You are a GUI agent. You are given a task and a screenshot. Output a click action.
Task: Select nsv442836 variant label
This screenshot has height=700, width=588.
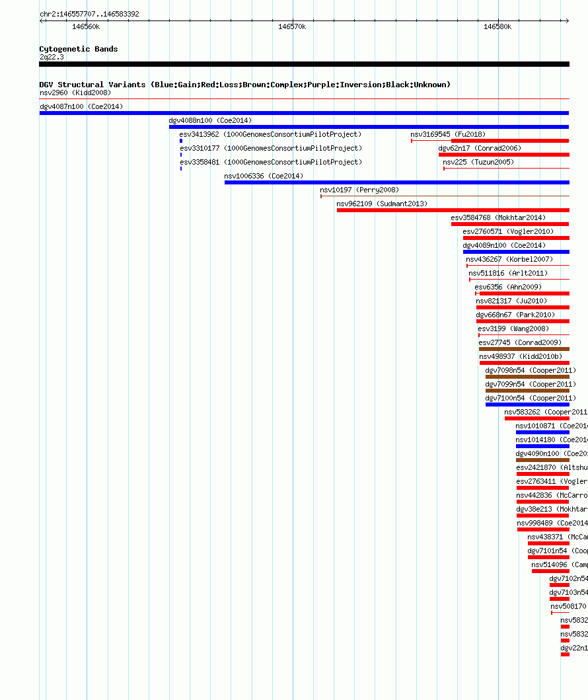point(552,495)
